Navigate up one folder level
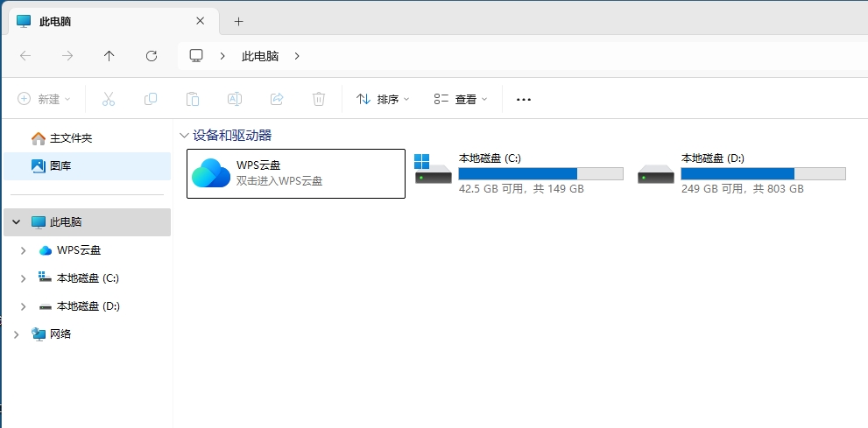868x428 pixels. [109, 56]
